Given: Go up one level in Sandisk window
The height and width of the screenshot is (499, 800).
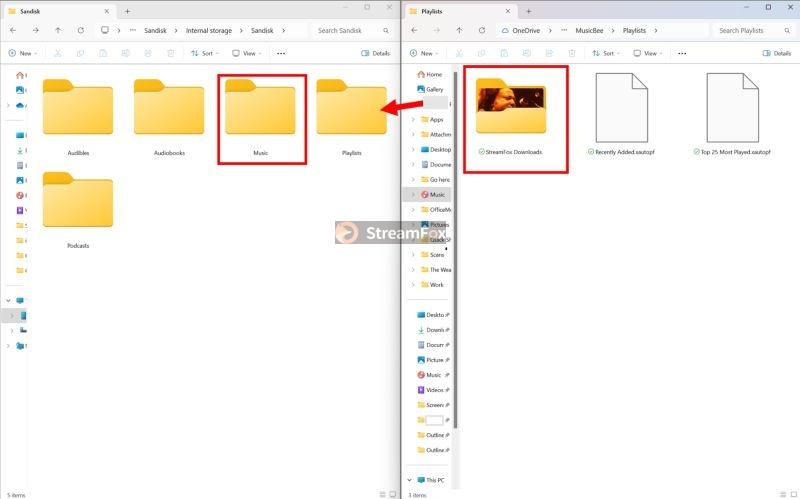Looking at the screenshot, I should coord(58,31).
